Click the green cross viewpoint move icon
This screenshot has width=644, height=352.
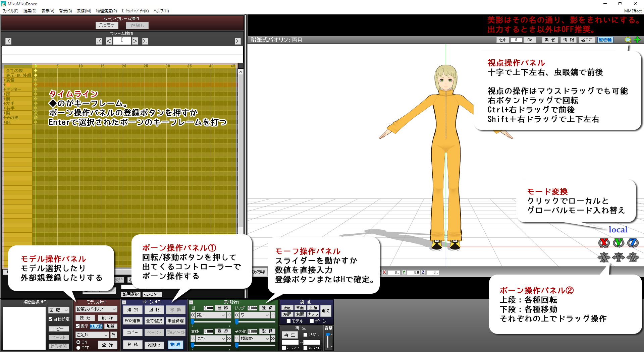[x=637, y=40]
